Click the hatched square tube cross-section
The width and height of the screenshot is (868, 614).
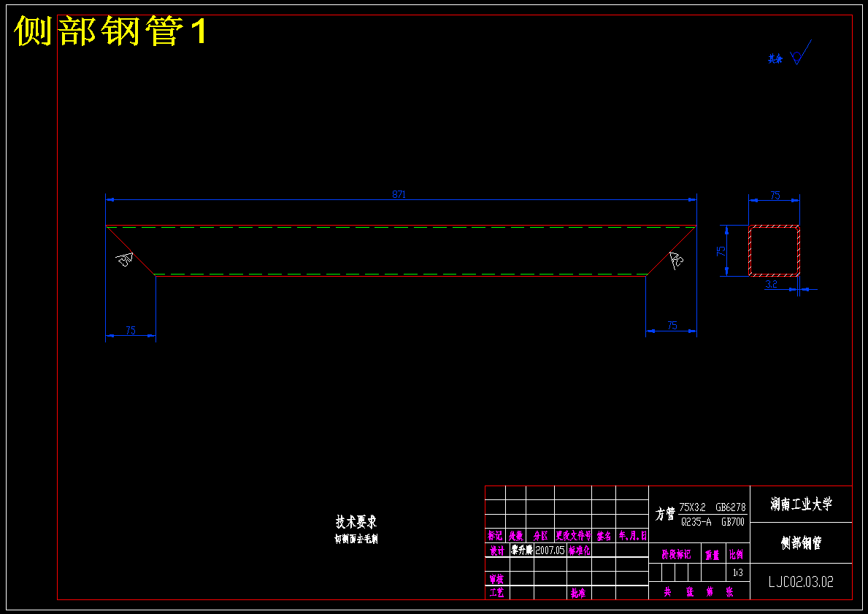point(774,250)
